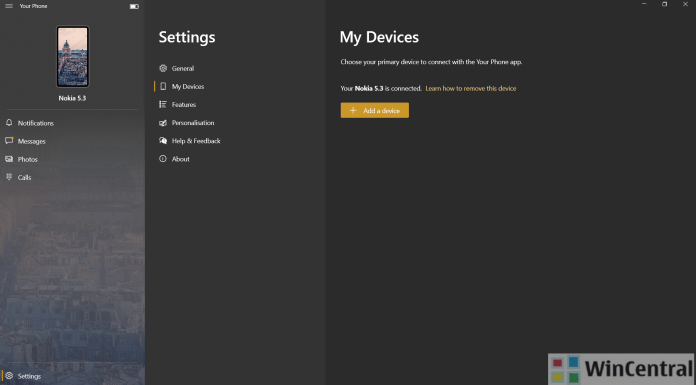Click the Nokia 5.3 device name
The width and height of the screenshot is (696, 385).
pyautogui.click(x=72, y=98)
